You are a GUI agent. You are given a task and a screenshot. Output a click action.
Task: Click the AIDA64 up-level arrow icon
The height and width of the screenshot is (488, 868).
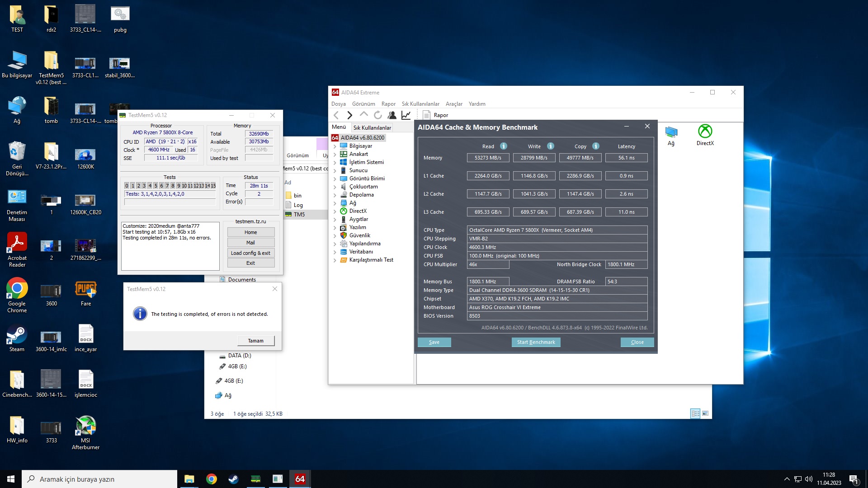coord(364,115)
